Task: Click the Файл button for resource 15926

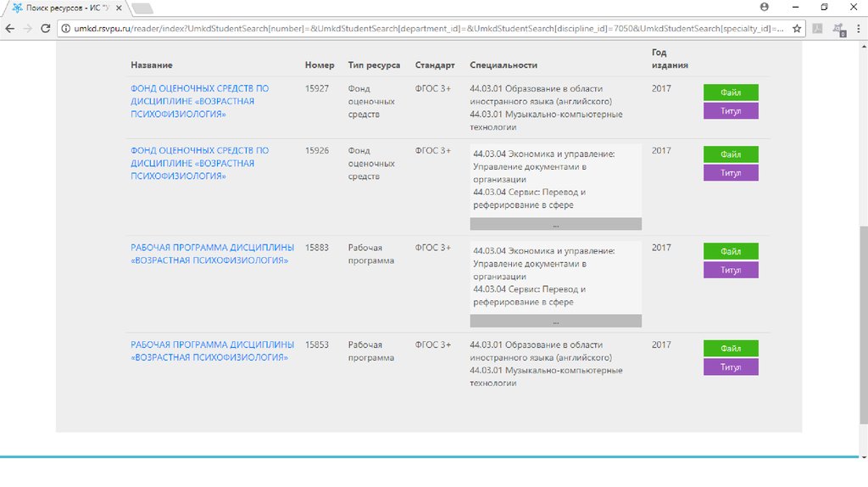Action: tap(731, 154)
